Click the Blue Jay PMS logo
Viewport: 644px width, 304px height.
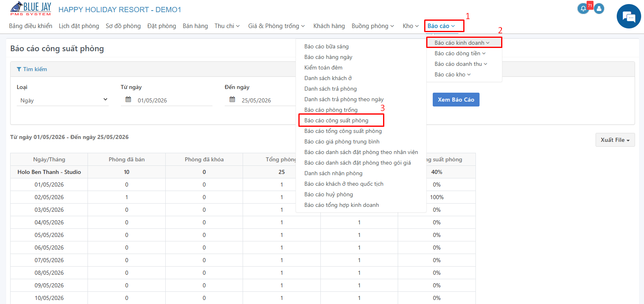click(31, 9)
